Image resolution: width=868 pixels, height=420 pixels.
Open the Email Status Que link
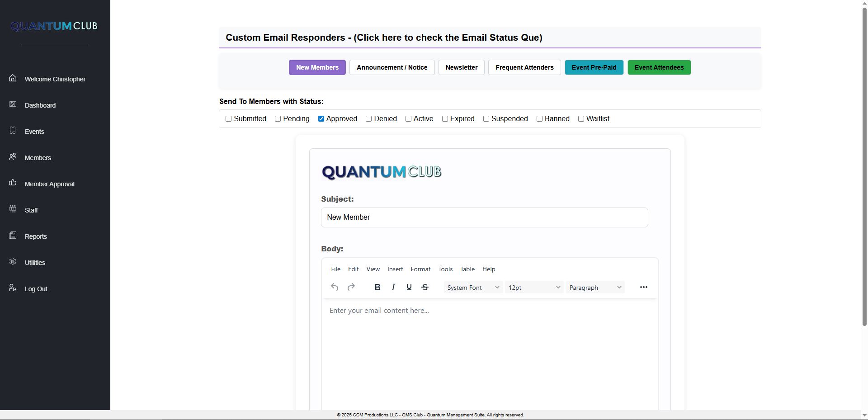pyautogui.click(x=384, y=38)
